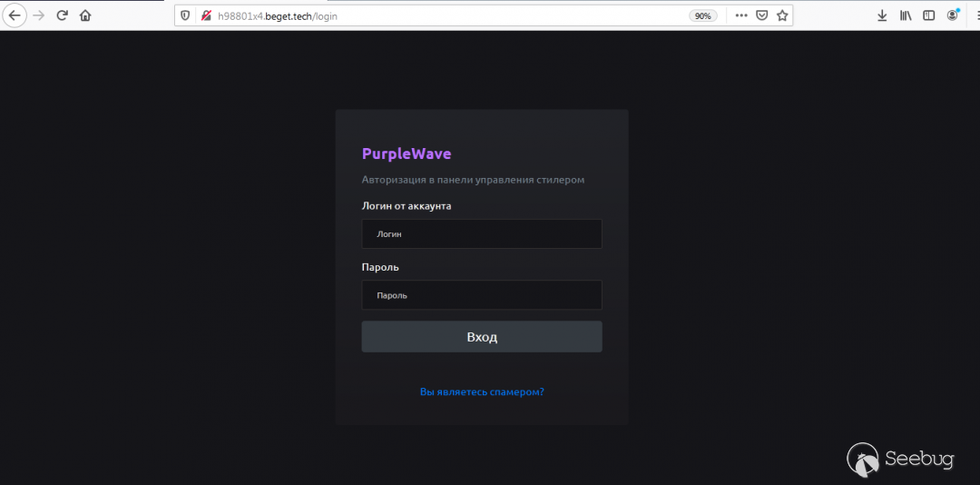Click the 'Логин от аккаунта' label
Screen dimensions: 980x485
click(x=407, y=206)
